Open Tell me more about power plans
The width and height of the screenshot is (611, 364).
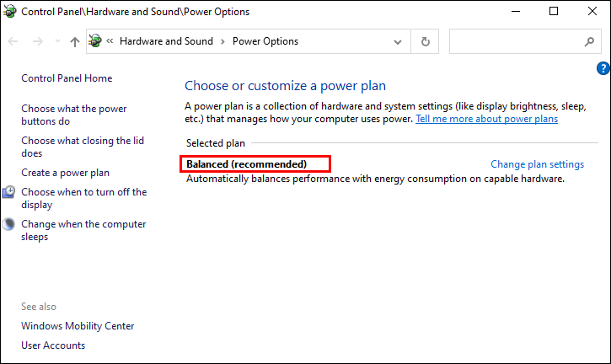(x=486, y=120)
